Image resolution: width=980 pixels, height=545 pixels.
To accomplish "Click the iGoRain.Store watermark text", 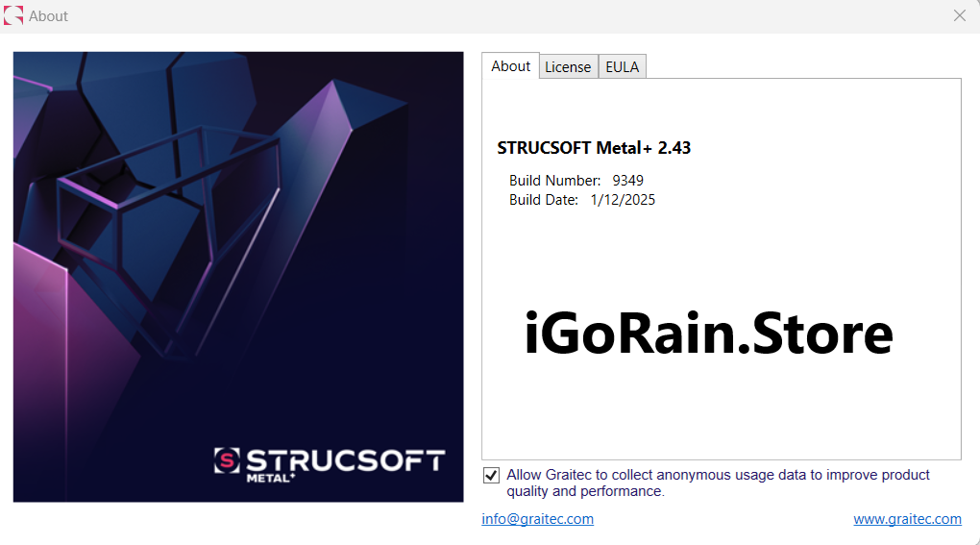I will click(708, 334).
